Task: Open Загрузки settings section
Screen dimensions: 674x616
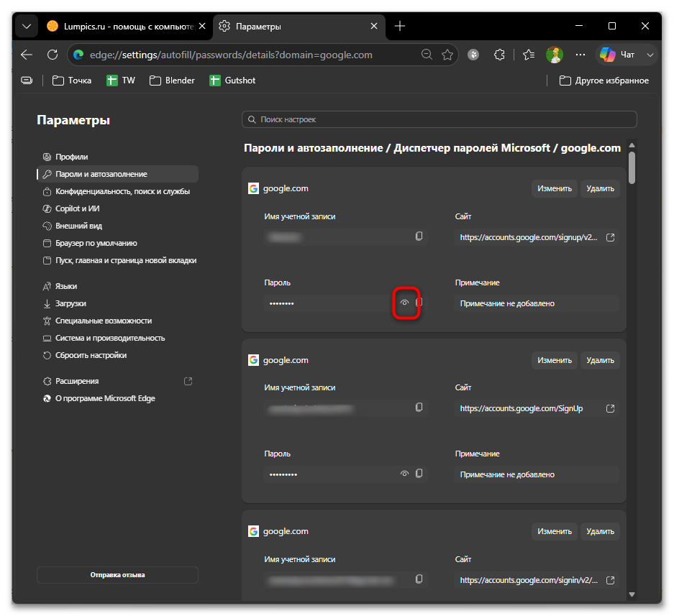Action: tap(117, 303)
